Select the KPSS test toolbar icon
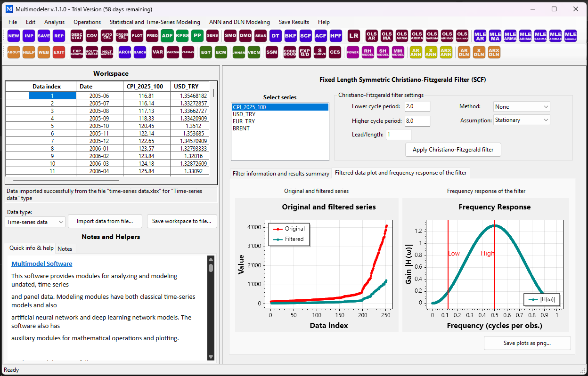This screenshot has width=588, height=376. 182,36
